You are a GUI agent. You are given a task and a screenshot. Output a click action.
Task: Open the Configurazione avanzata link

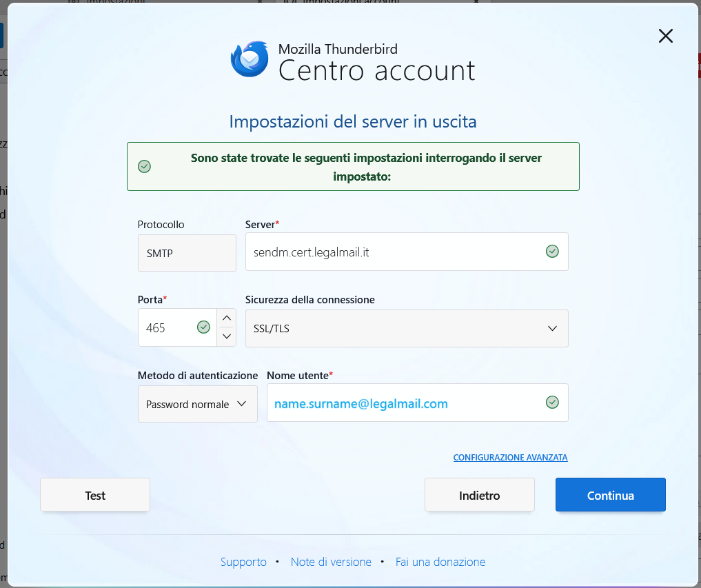click(510, 458)
